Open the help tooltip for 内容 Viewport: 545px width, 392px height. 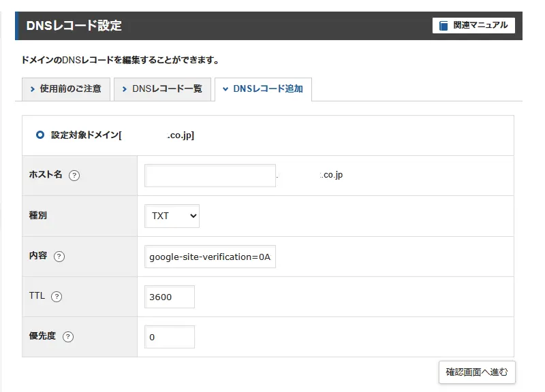(59, 257)
